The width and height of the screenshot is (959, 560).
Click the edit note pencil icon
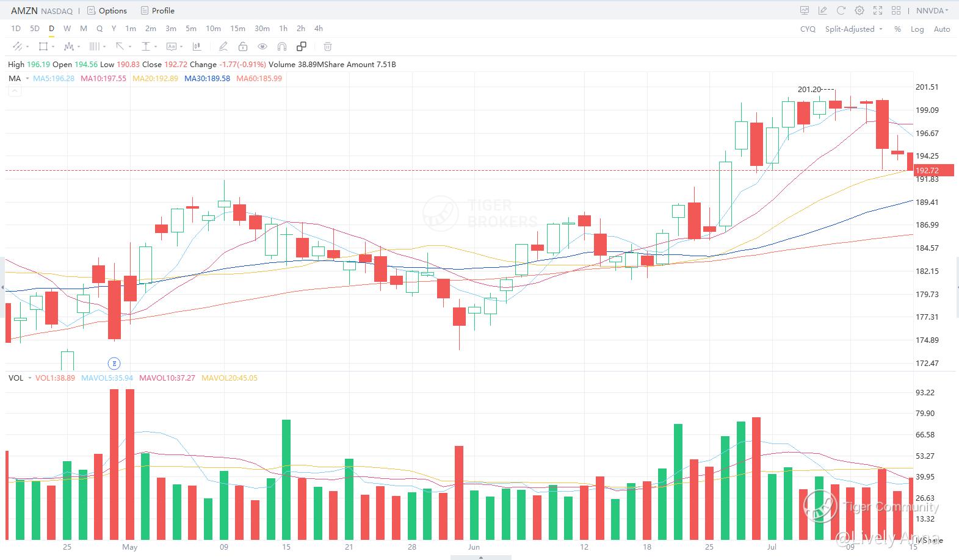(x=823, y=10)
